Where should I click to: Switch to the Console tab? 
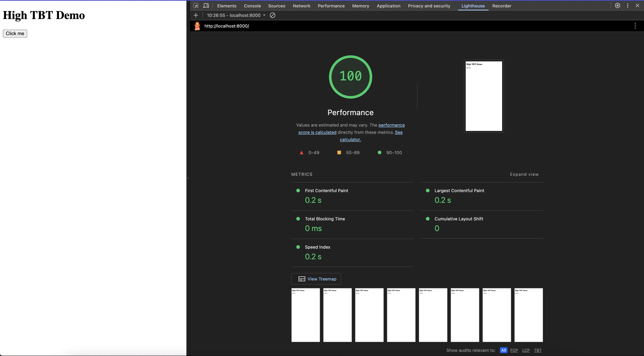252,6
